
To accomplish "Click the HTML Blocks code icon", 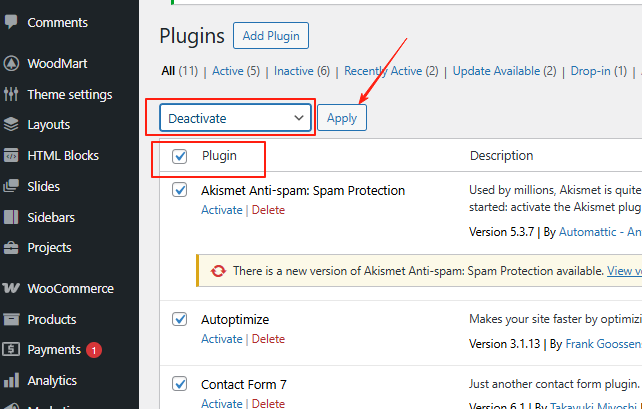I will pos(11,156).
